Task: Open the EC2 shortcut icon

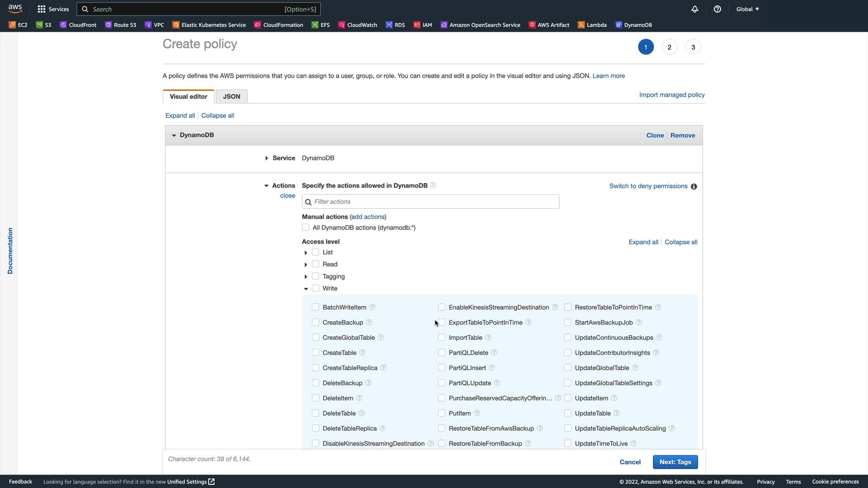Action: [12, 25]
